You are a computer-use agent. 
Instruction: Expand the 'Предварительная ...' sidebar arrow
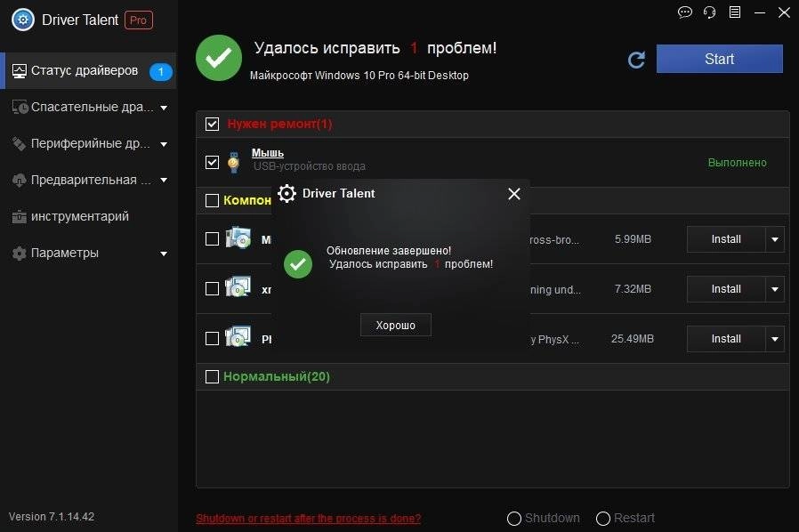coord(164,180)
